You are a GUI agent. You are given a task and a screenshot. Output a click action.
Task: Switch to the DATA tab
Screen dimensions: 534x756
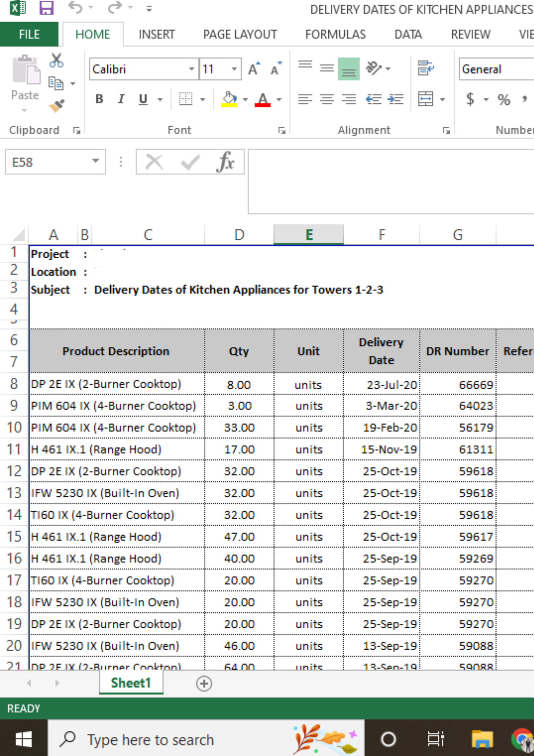pyautogui.click(x=408, y=34)
